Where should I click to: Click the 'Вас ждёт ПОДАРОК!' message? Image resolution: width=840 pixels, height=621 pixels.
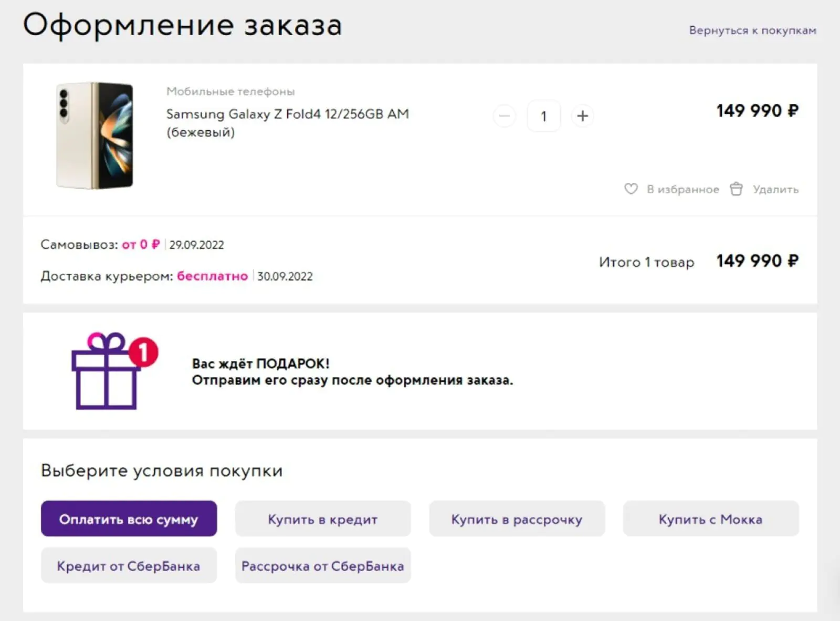[x=261, y=364]
